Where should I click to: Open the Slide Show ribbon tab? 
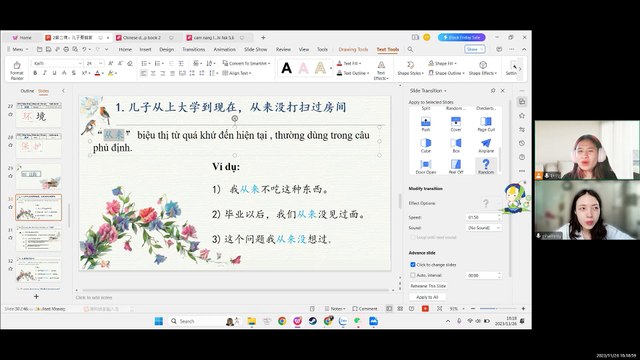pyautogui.click(x=256, y=49)
